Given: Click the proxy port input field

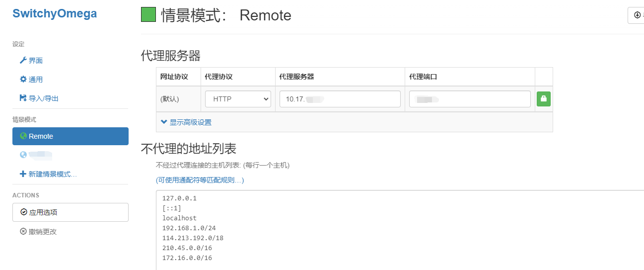Looking at the screenshot, I should 470,99.
